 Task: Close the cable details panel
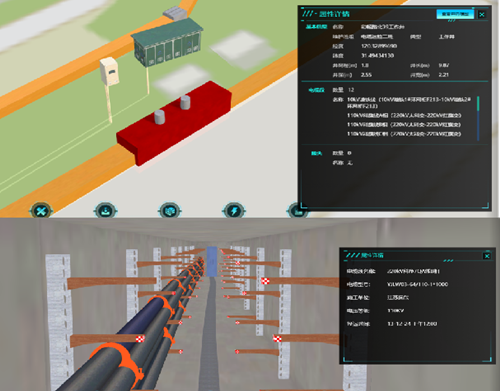pos(487,256)
